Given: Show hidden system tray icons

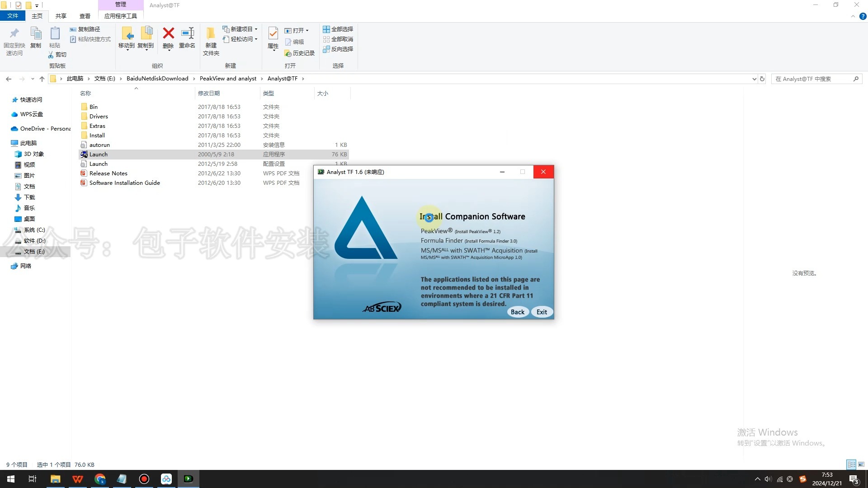Looking at the screenshot, I should [x=758, y=479].
